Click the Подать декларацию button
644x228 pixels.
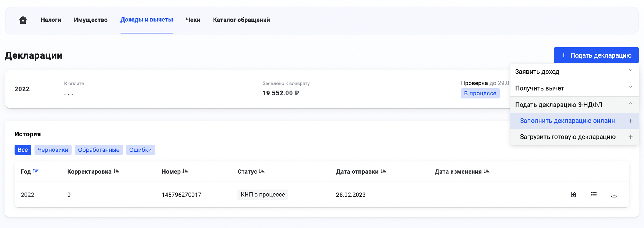point(596,55)
